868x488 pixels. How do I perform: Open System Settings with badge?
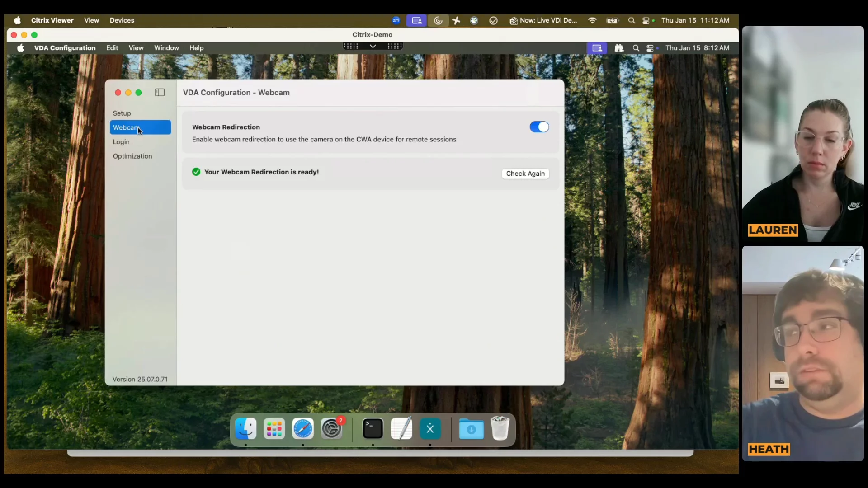(331, 428)
